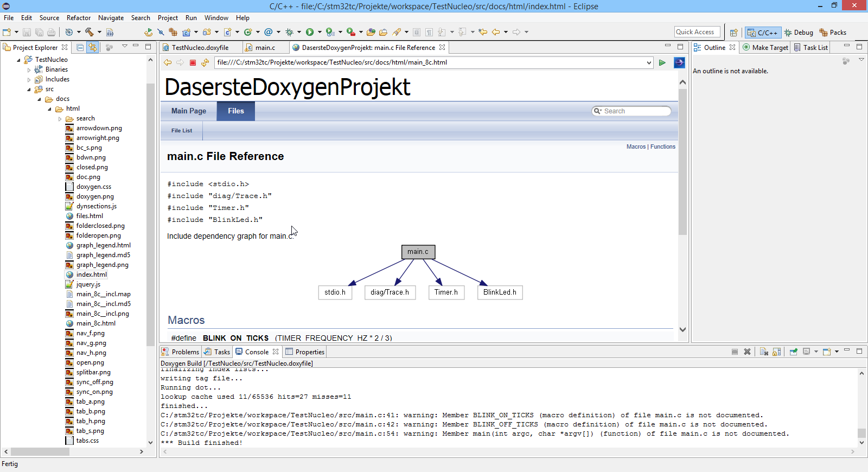Click the Doxygen Search input field

tap(631, 111)
